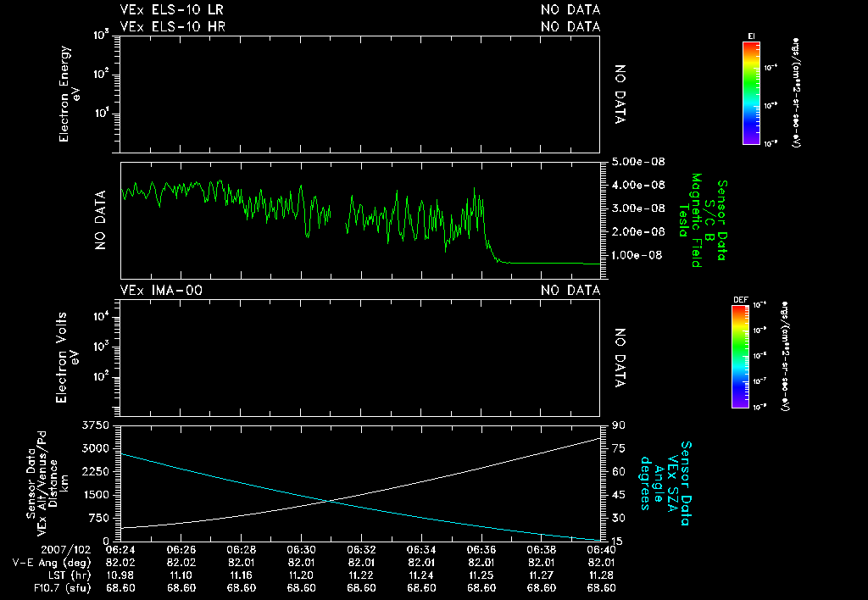Click the 06:36 time tick label

(x=481, y=550)
